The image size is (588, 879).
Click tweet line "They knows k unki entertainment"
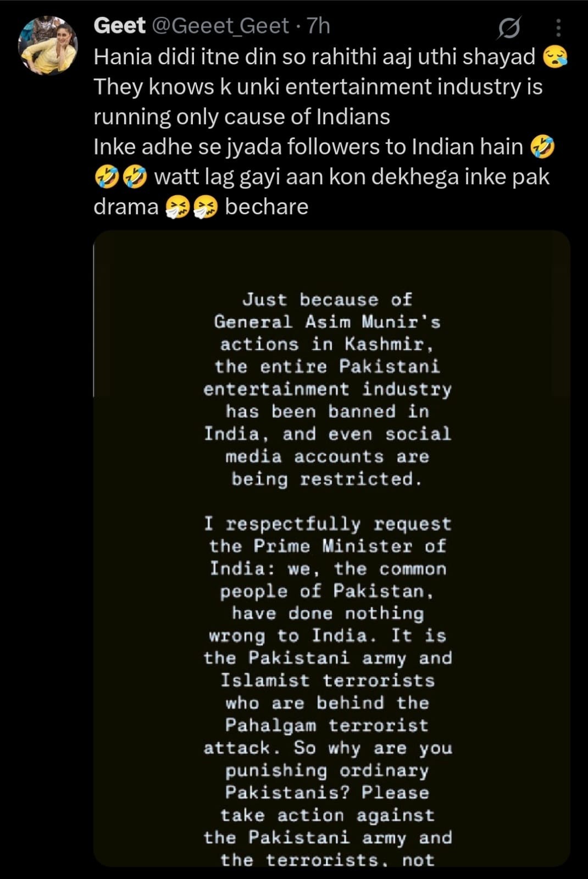[318, 87]
